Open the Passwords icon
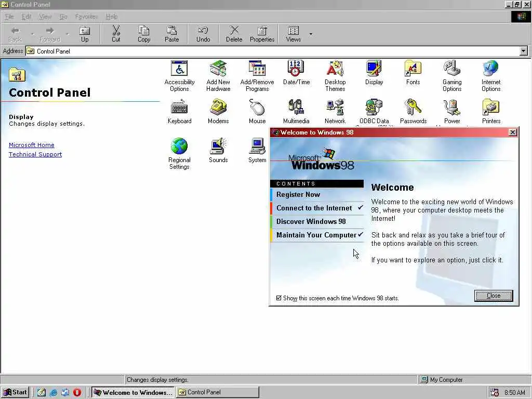Viewport: 532px width, 399px height. (413, 112)
